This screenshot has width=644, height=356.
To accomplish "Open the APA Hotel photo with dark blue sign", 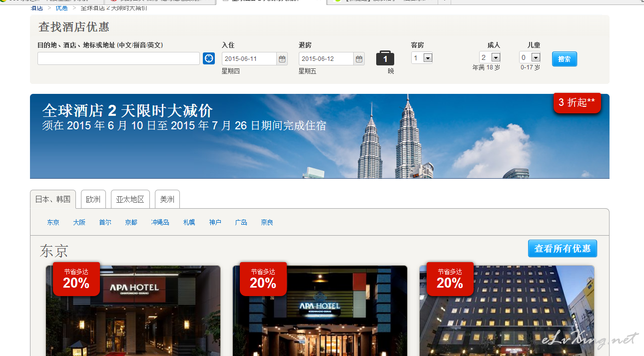I will coord(320,311).
